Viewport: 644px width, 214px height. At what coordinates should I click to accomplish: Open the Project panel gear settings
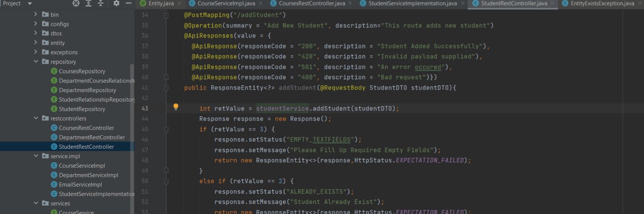pos(116,3)
